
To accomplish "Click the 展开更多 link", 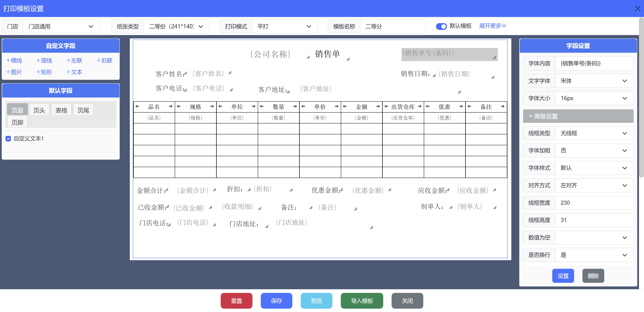I will (x=492, y=26).
